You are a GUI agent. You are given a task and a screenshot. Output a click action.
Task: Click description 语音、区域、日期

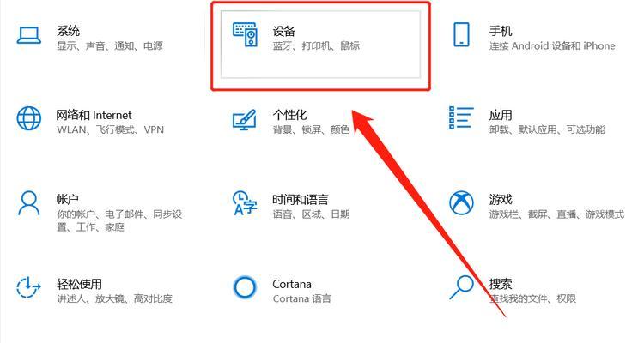click(x=311, y=214)
